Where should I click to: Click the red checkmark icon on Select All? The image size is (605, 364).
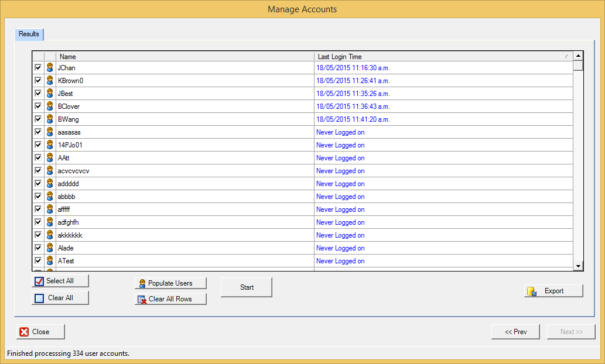click(39, 281)
